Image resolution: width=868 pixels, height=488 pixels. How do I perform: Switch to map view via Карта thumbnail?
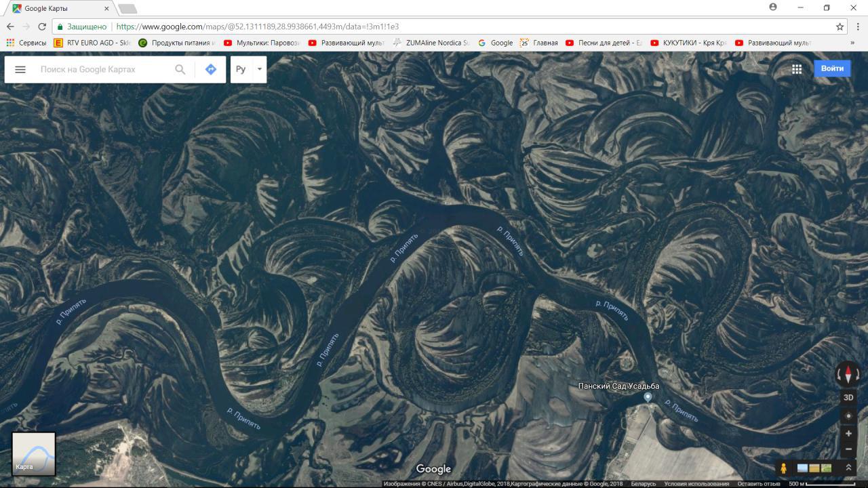pos(34,453)
